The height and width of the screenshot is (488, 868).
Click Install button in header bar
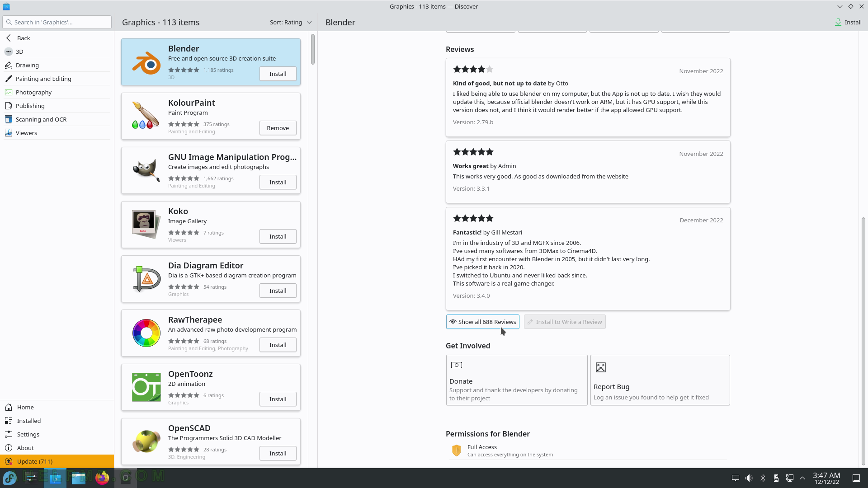[848, 22]
